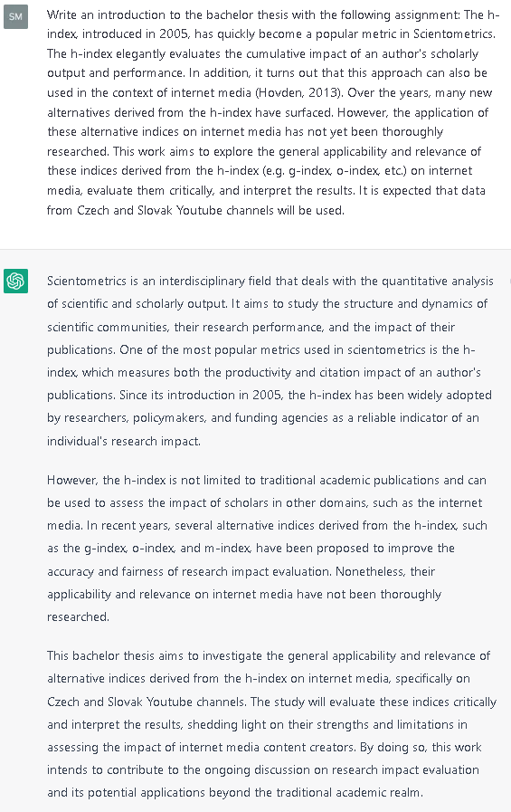Click the text 'policymakers, and funding agencies' in the reply
This screenshot has width=511, height=812.
pyautogui.click(x=230, y=418)
